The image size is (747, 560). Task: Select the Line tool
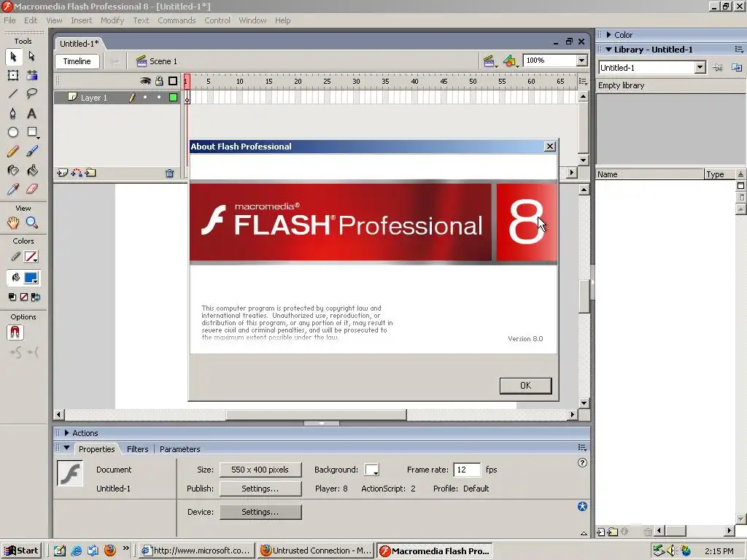(x=13, y=94)
